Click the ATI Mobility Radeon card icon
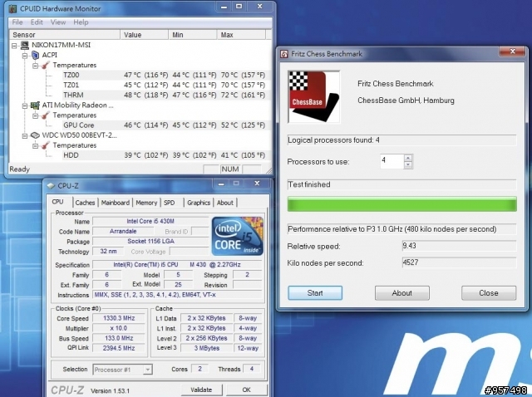 [x=35, y=105]
